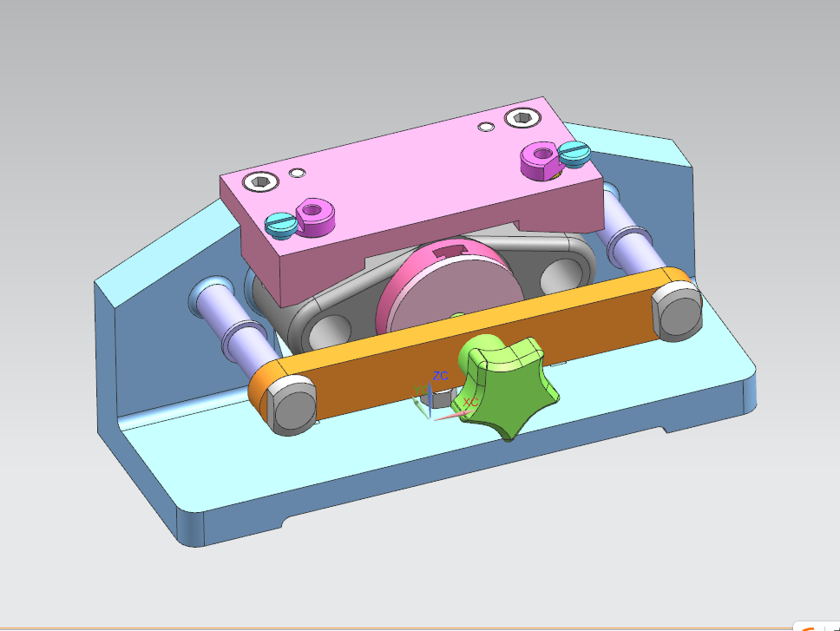Select the XC axis label of the WCS
This screenshot has height=631, width=840.
470,402
